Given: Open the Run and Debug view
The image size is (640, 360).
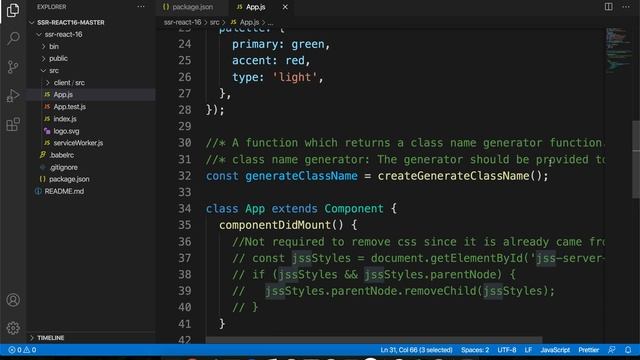Looking at the screenshot, I should click(13, 96).
